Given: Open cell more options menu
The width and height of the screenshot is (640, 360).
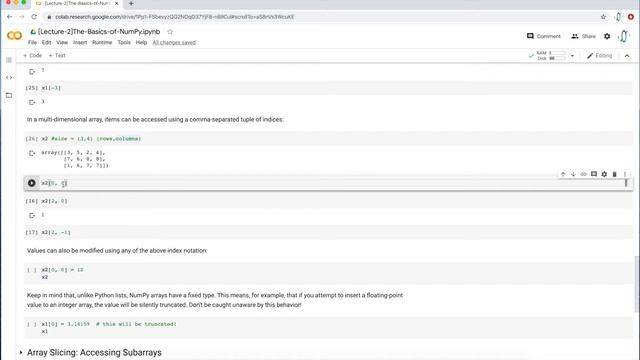Looking at the screenshot, I should pyautogui.click(x=624, y=174).
